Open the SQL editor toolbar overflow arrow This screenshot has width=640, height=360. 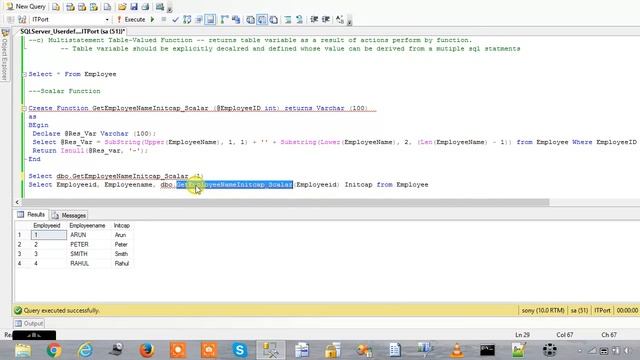[349, 21]
